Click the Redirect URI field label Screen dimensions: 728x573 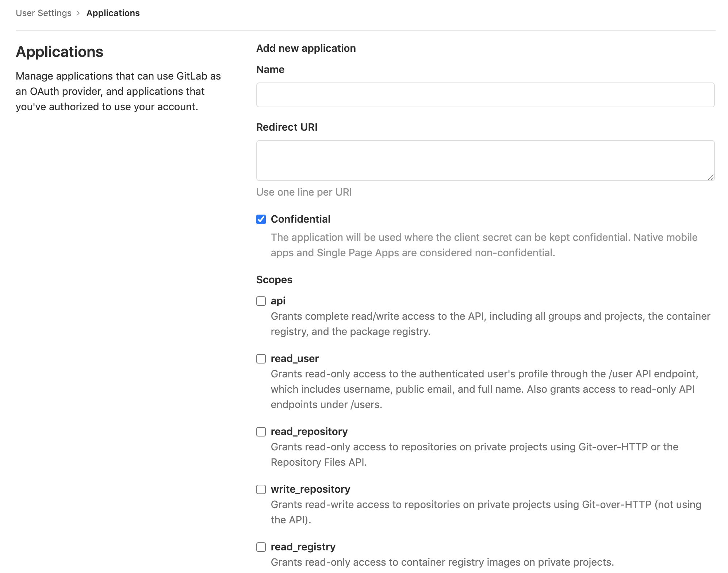(x=287, y=127)
